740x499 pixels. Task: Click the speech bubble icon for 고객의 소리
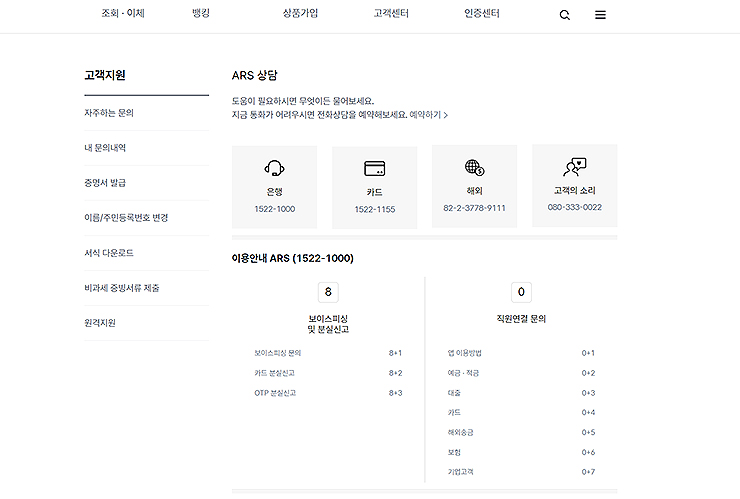pyautogui.click(x=574, y=167)
